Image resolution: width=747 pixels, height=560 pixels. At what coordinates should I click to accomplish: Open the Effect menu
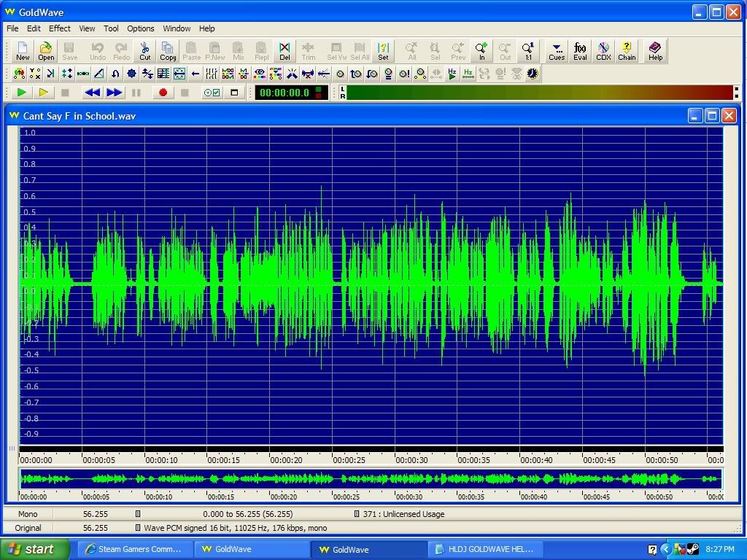pos(60,28)
